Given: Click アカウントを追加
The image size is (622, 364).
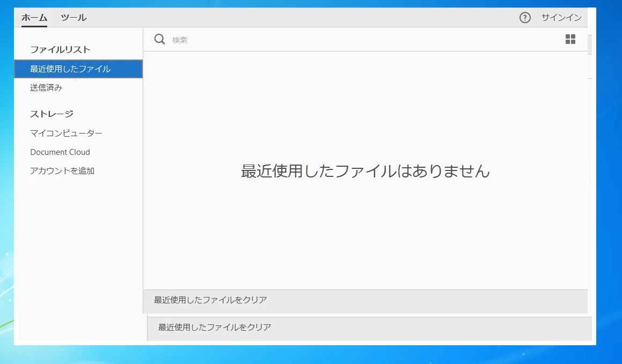Looking at the screenshot, I should (x=62, y=170).
